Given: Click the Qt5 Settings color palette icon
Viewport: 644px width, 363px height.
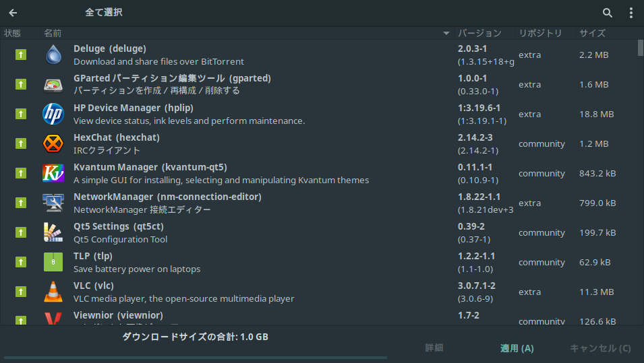Looking at the screenshot, I should coord(53,232).
